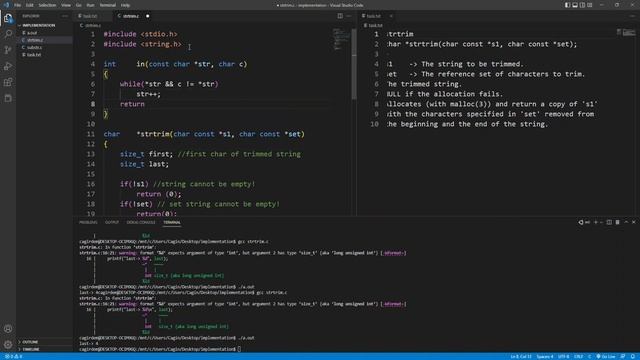The height and width of the screenshot is (360, 640).
Task: Click the VS Code logo in title bar
Action: pos(6,5)
